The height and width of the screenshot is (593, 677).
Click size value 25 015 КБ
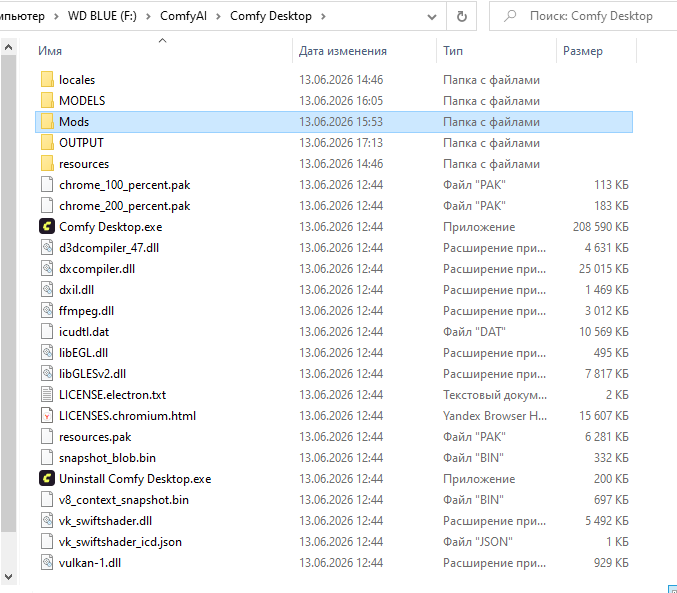pyautogui.click(x=604, y=269)
